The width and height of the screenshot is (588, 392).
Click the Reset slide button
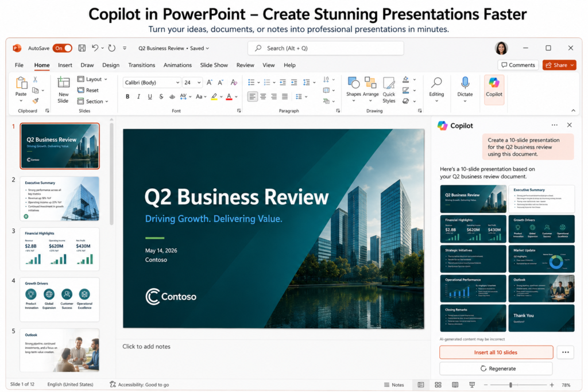coord(88,90)
